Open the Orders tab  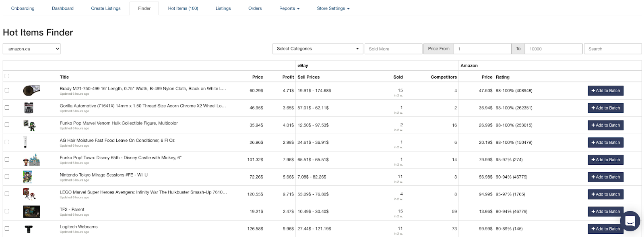point(255,8)
